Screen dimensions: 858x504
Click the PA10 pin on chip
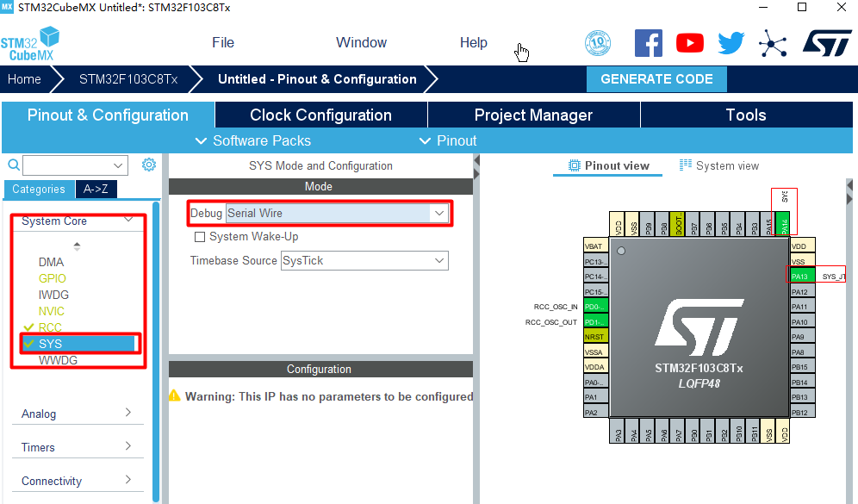coord(802,321)
